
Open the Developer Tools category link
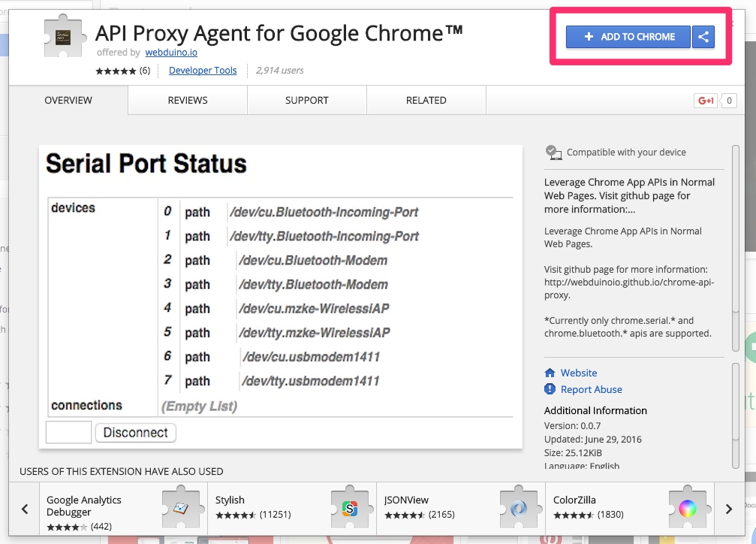203,71
